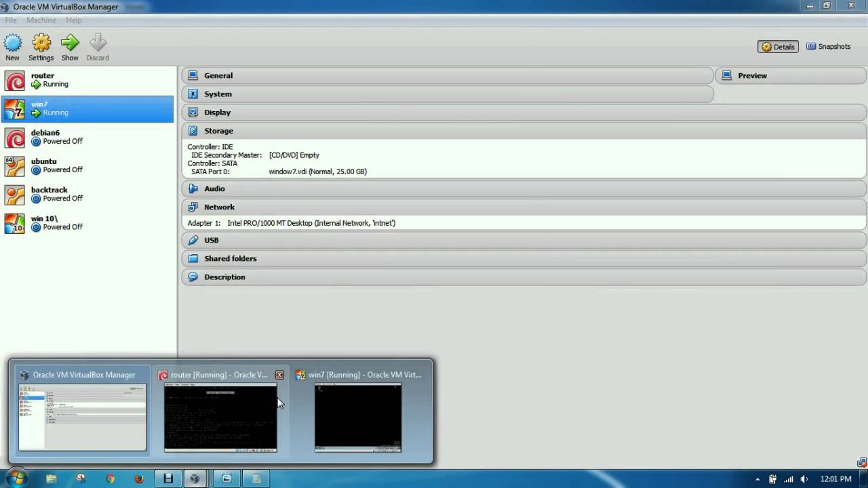
Task: Open the File menu
Action: pos(11,20)
